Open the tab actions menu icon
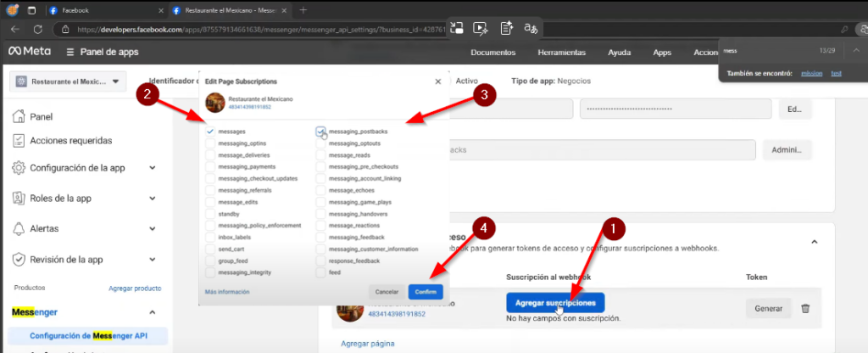This screenshot has height=353, width=868. click(31, 10)
